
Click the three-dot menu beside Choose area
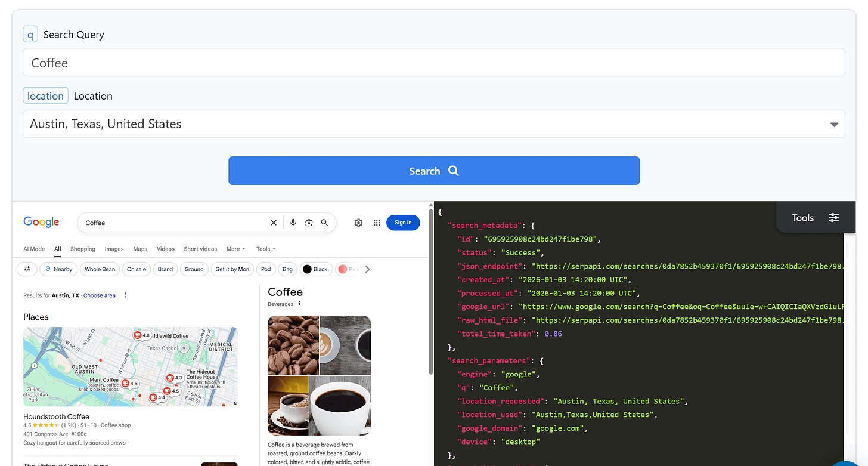(x=125, y=295)
